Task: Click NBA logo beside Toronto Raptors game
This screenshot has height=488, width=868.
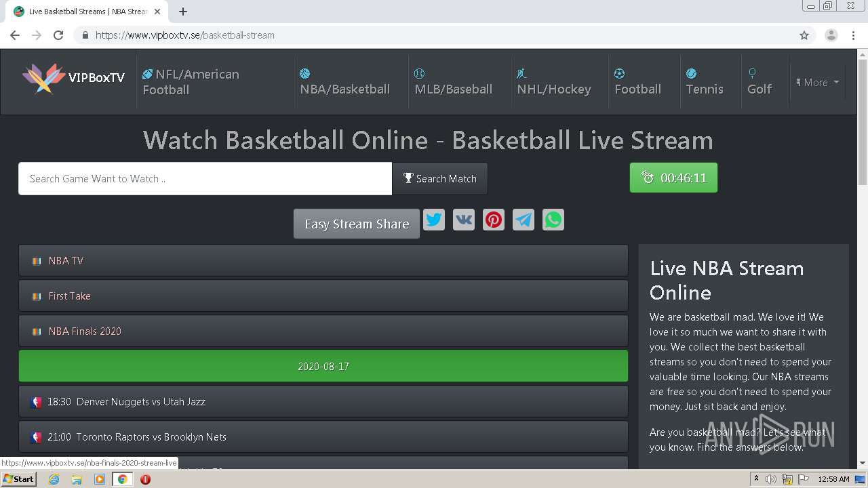Action: (x=36, y=437)
